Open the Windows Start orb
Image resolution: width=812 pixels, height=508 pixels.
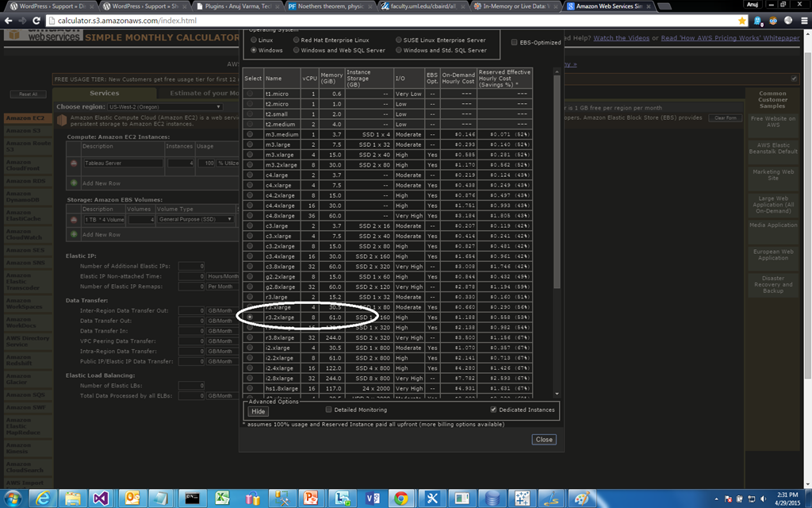[12, 498]
